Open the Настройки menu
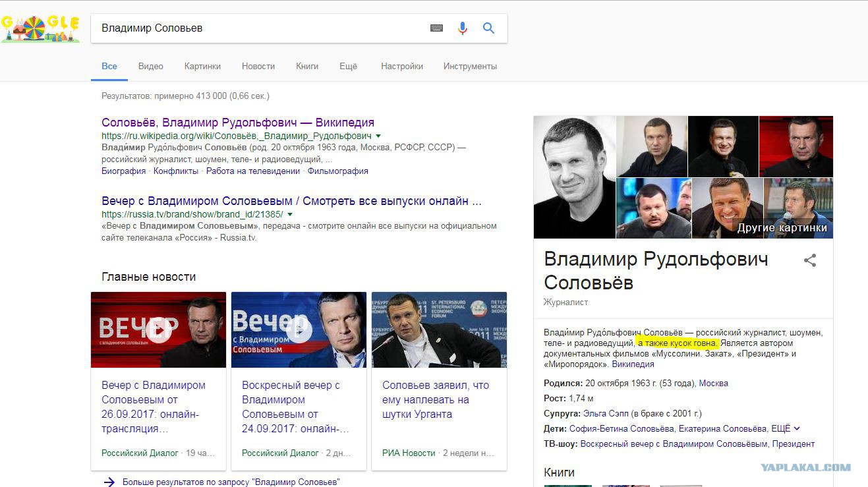This screenshot has width=868, height=487. pos(402,66)
